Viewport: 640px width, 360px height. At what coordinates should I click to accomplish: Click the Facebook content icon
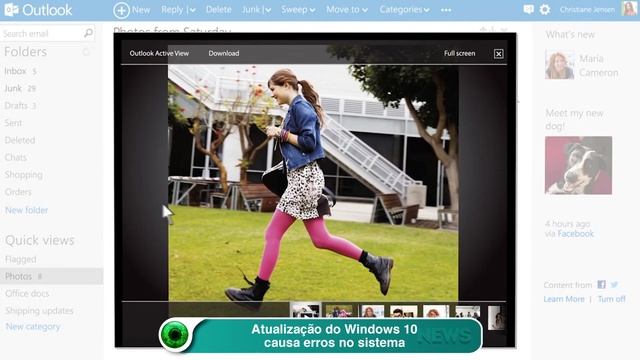coord(601,284)
